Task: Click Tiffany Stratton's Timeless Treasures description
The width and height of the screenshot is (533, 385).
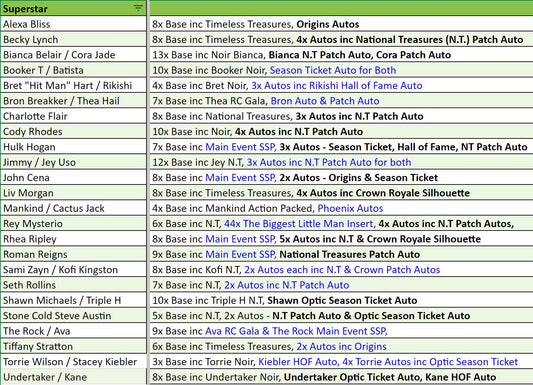Action: [341, 346]
